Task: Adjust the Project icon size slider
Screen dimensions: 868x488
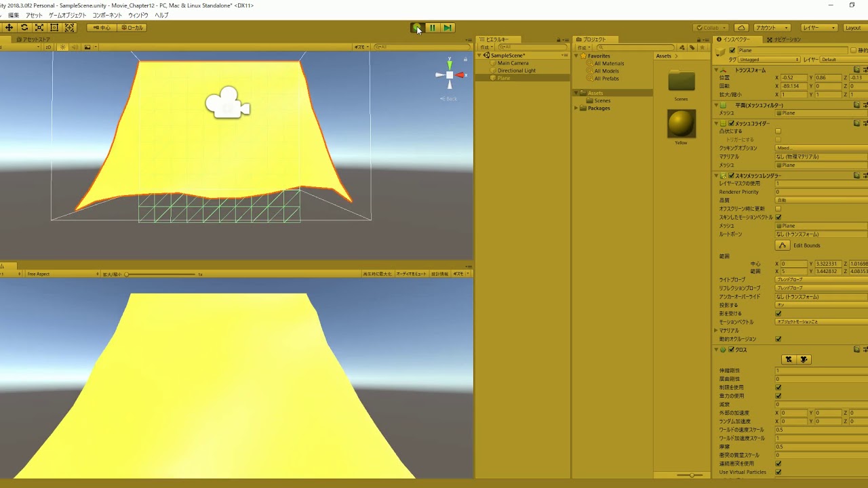Action: click(x=691, y=475)
